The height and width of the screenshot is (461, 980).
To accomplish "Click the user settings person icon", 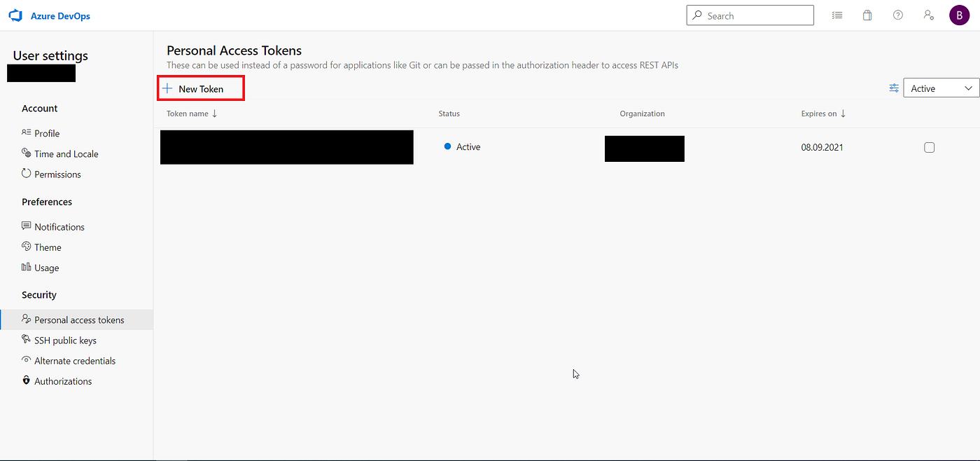I will coord(928,15).
